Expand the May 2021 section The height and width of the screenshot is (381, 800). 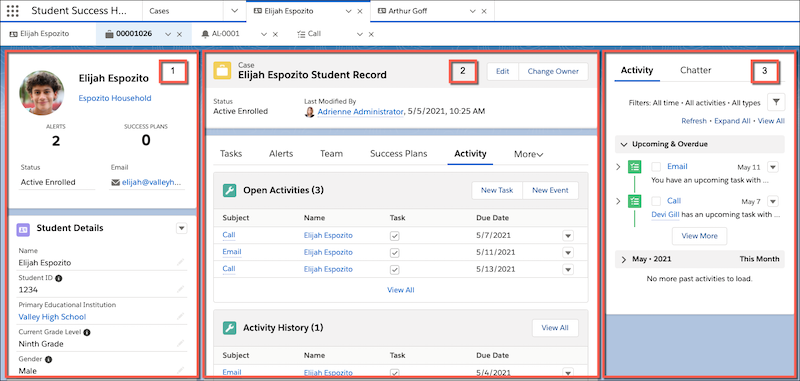coord(623,259)
